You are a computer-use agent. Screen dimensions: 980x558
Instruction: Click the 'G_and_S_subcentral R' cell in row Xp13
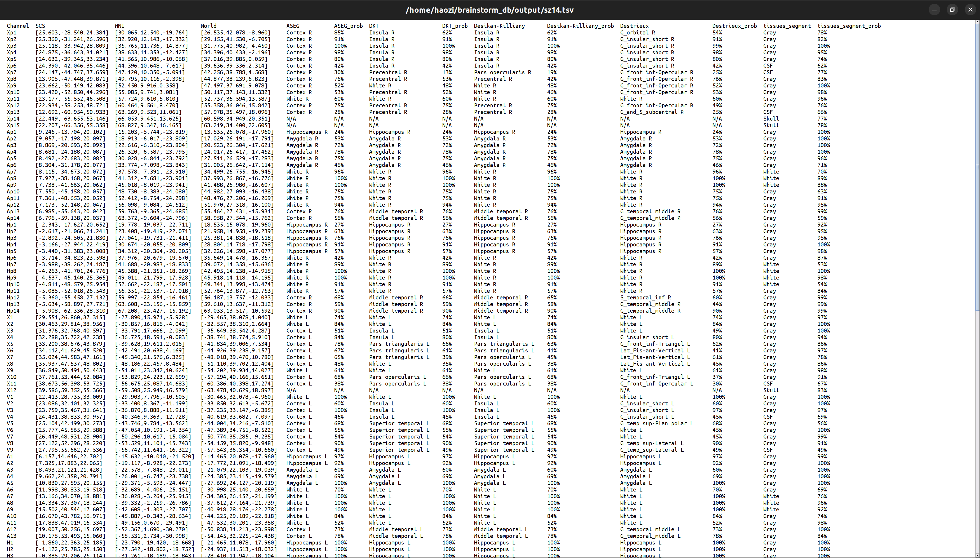pos(652,112)
